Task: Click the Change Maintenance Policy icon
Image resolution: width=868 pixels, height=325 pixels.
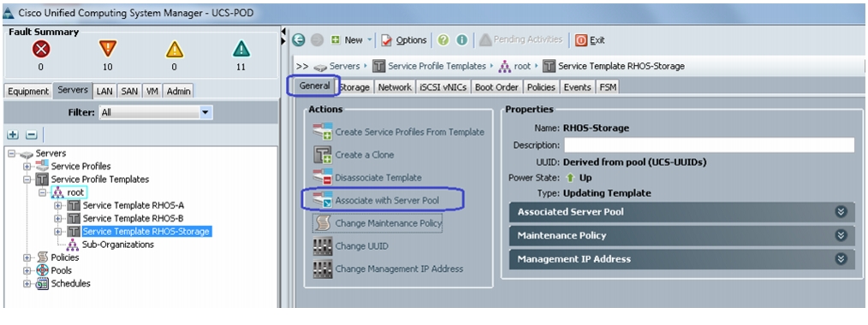Action: (x=323, y=223)
